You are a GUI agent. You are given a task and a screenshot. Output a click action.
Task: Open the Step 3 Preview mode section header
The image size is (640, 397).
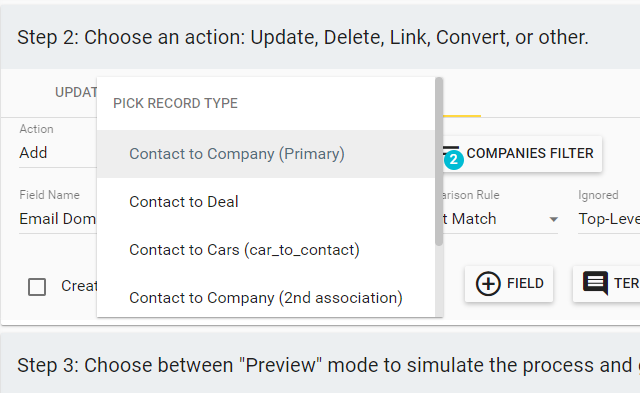(x=320, y=365)
